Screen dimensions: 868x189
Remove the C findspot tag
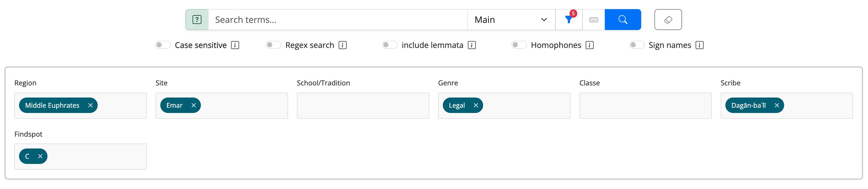pos(40,156)
